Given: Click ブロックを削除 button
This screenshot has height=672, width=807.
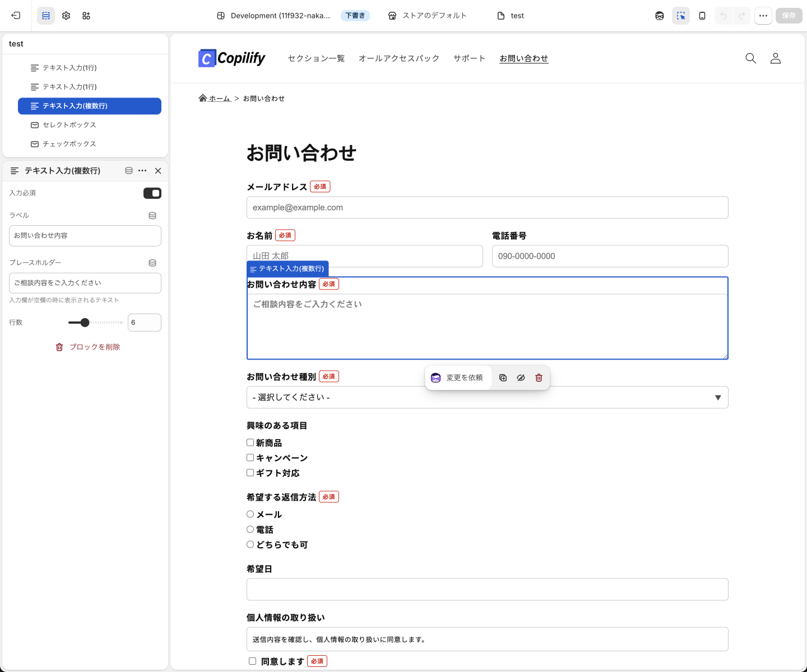Looking at the screenshot, I should point(88,347).
